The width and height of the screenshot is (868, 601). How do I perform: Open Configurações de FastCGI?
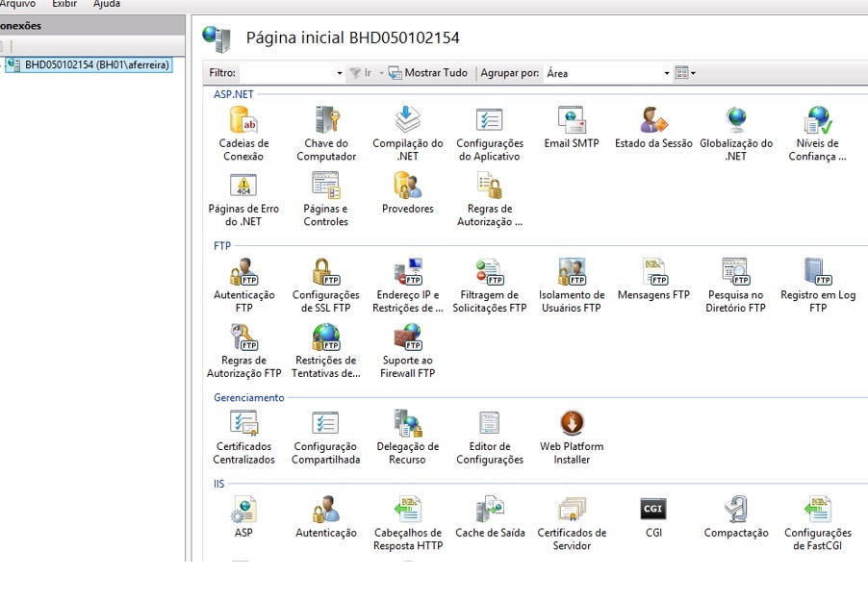pos(818,524)
